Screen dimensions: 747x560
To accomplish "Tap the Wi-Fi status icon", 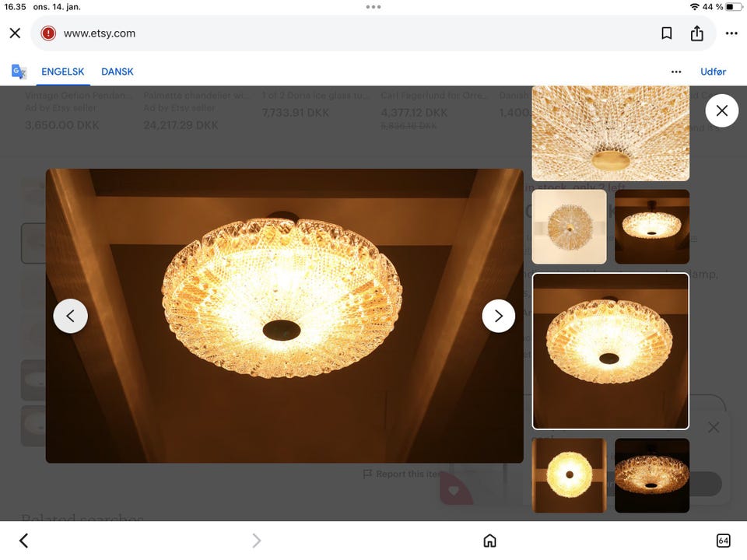I will click(695, 7).
